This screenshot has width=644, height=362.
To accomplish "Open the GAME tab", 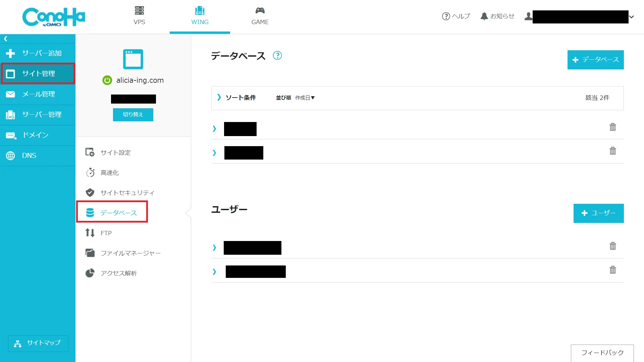I will (x=260, y=16).
